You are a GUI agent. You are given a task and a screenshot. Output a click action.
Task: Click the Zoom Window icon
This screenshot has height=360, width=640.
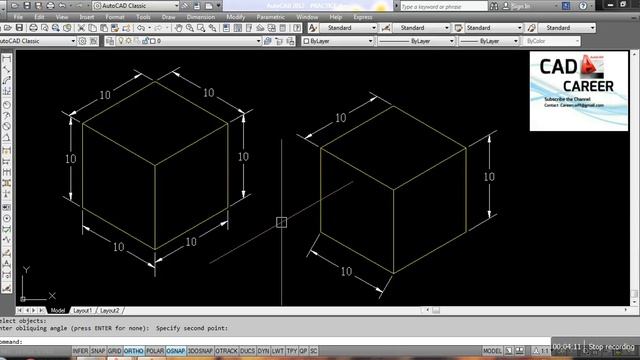(x=201, y=28)
